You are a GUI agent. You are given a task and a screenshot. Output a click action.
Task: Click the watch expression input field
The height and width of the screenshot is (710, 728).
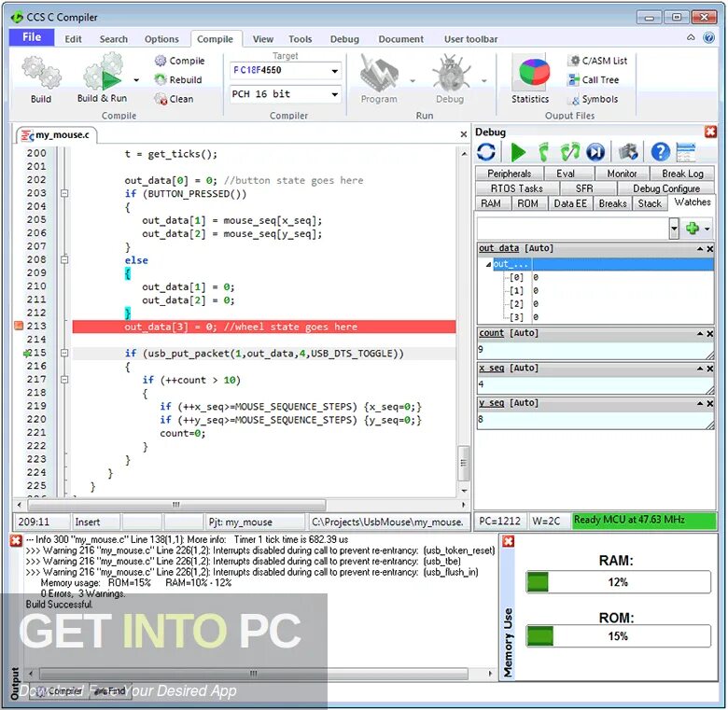pos(573,229)
